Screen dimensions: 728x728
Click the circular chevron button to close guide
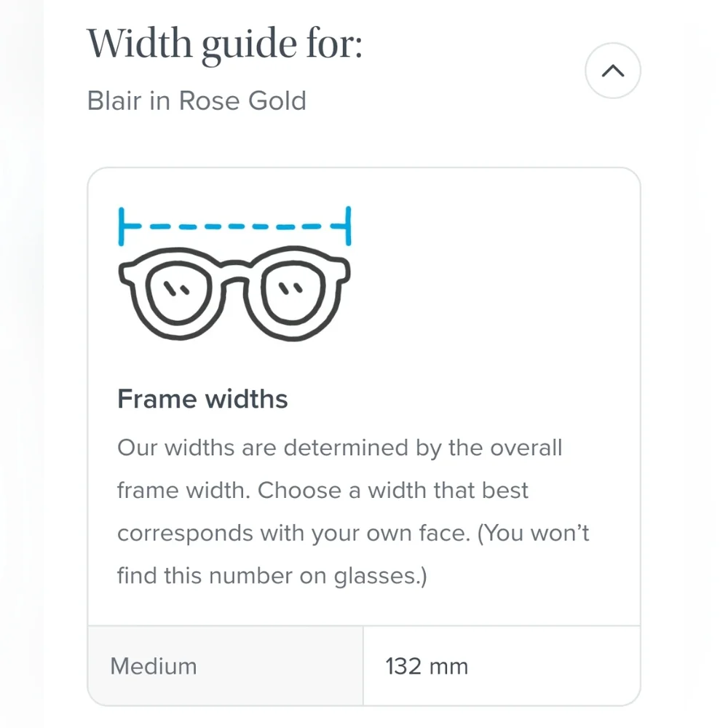click(612, 70)
